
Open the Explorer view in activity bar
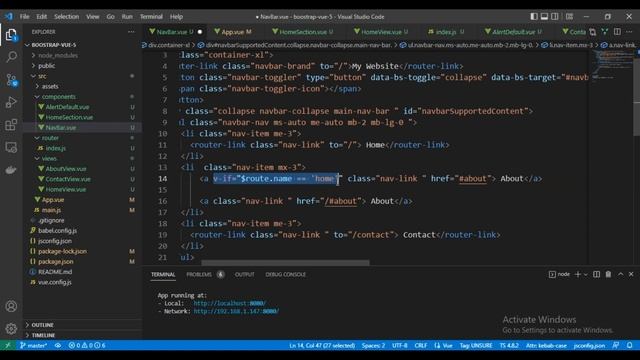pos(11,35)
